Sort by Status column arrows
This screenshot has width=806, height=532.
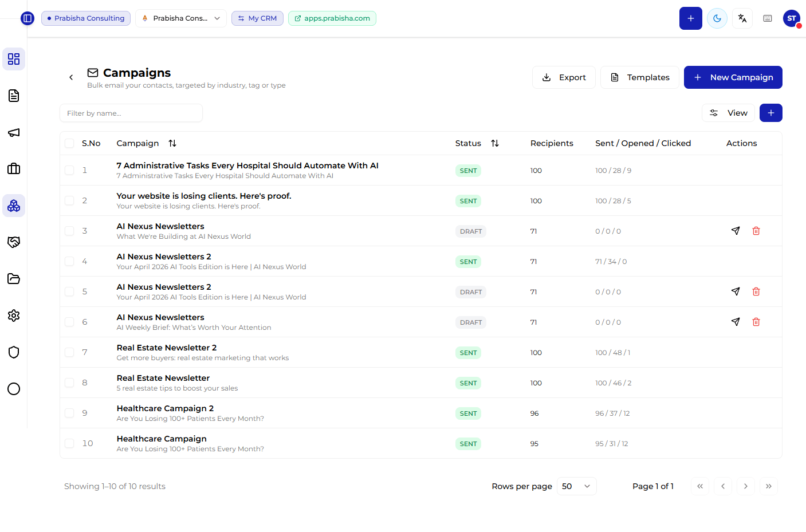[x=495, y=143]
